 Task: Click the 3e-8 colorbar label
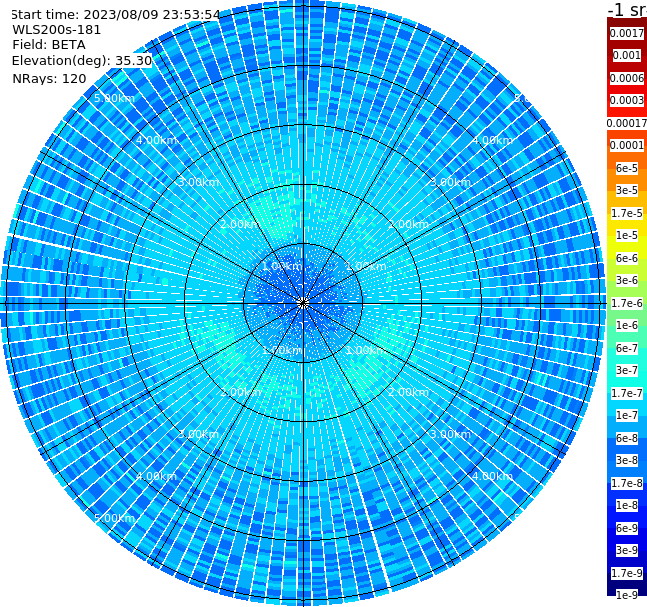pos(627,460)
